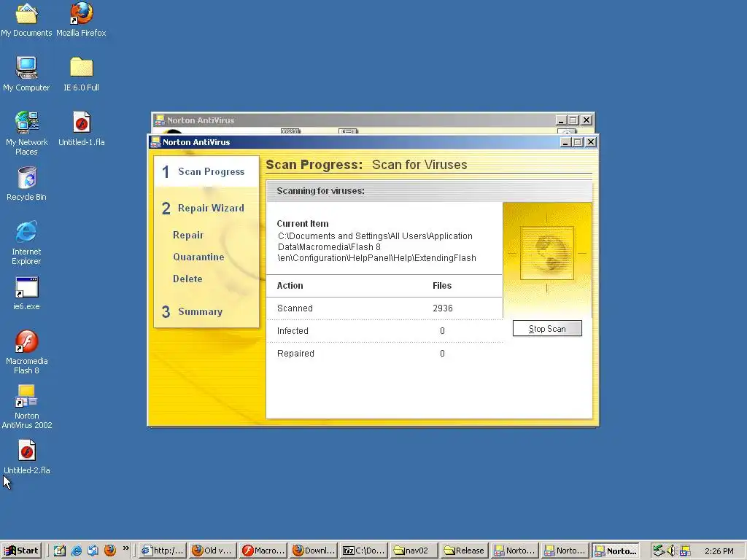Select the Delete sub-step
747x560 pixels.
coord(187,279)
